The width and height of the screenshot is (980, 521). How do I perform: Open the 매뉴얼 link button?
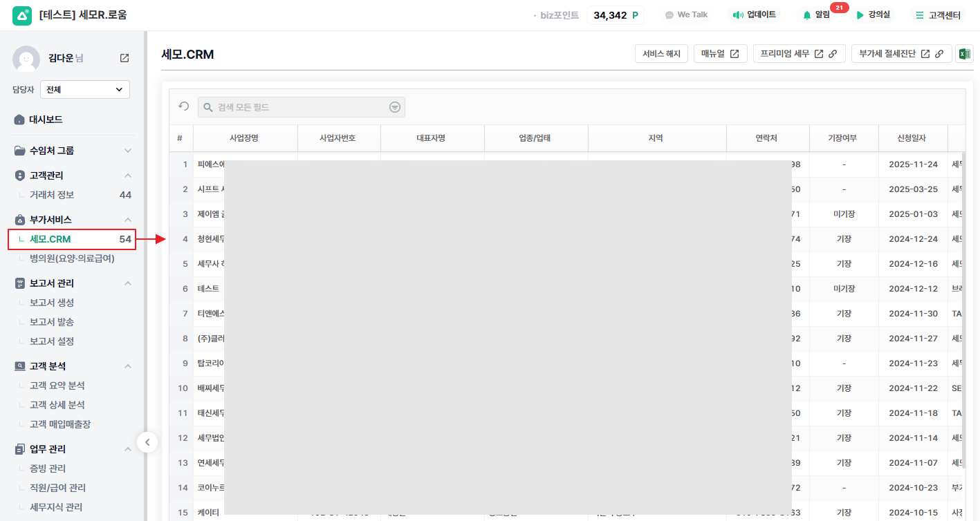click(720, 54)
